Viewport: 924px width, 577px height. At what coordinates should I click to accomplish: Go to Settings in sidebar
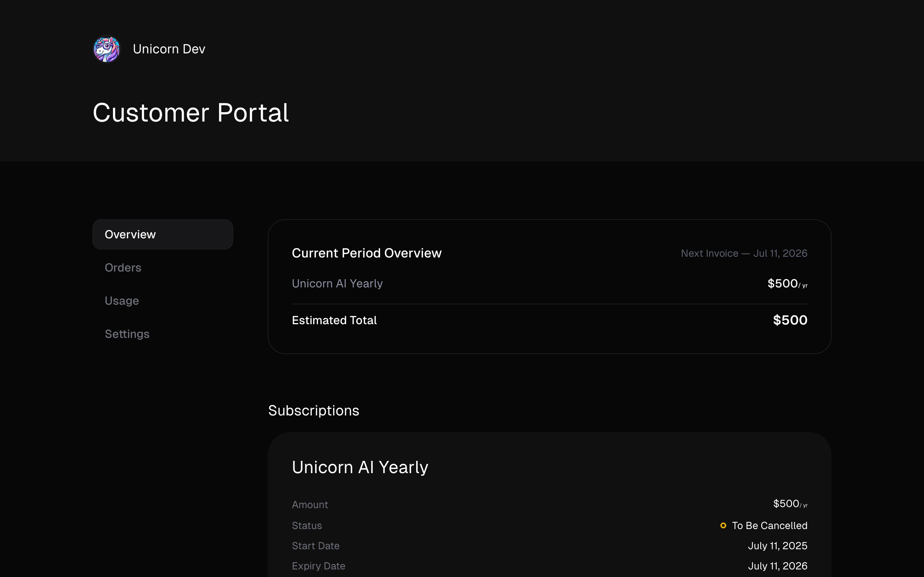pyautogui.click(x=127, y=334)
